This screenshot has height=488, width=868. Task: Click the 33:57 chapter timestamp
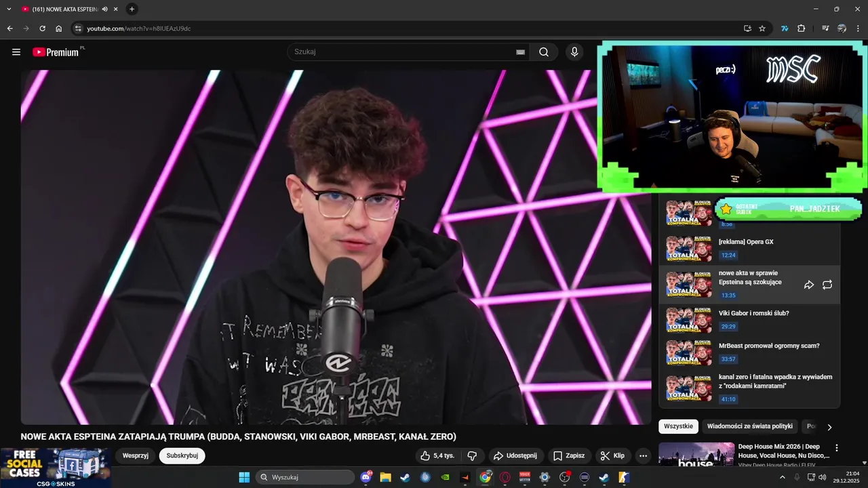[728, 359]
